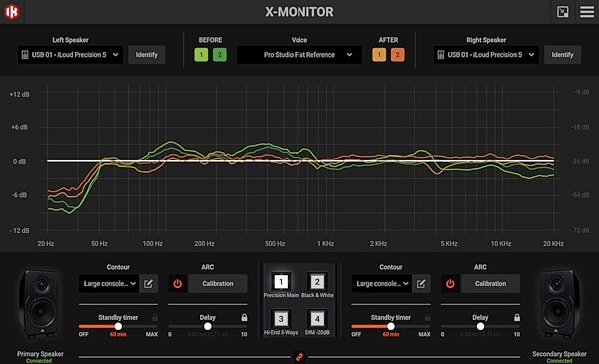The height and width of the screenshot is (364, 599).
Task: Click the X-MONITOR title text
Action: pos(299,12)
